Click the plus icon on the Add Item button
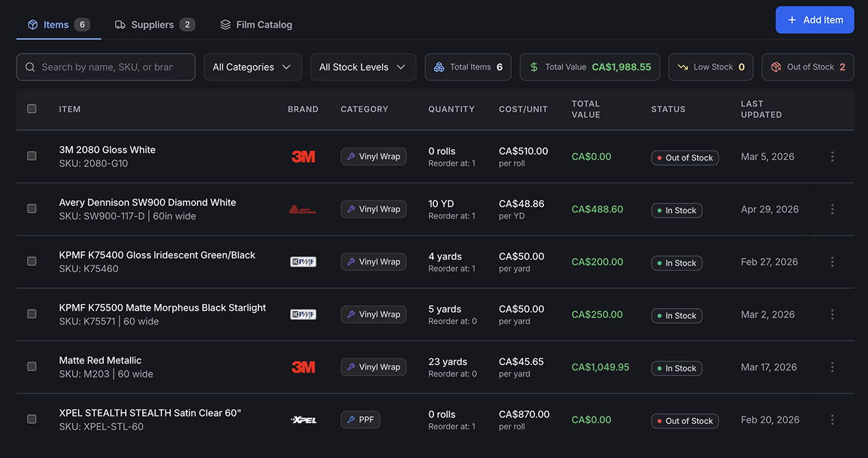Image resolution: width=868 pixels, height=458 pixels. pos(792,20)
